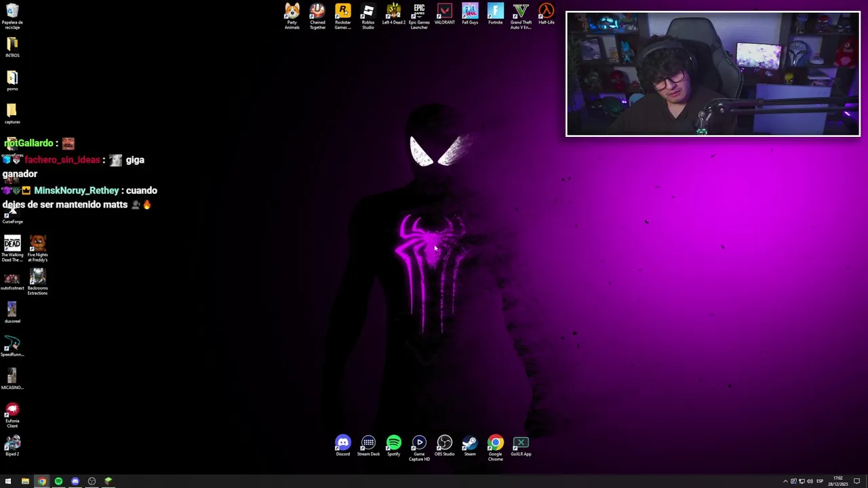Click the webcam overlay video
868x488 pixels.
(713, 74)
